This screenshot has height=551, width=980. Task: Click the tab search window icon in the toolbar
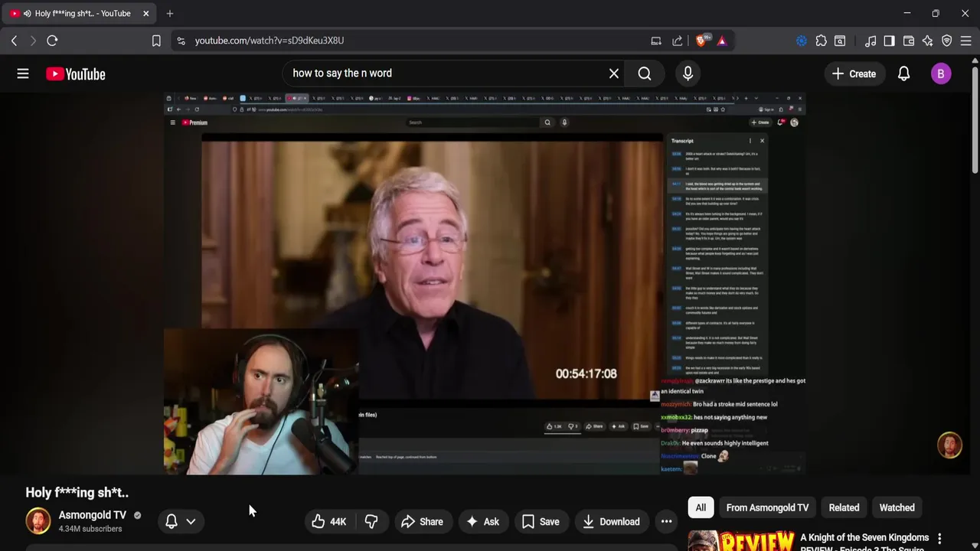840,41
